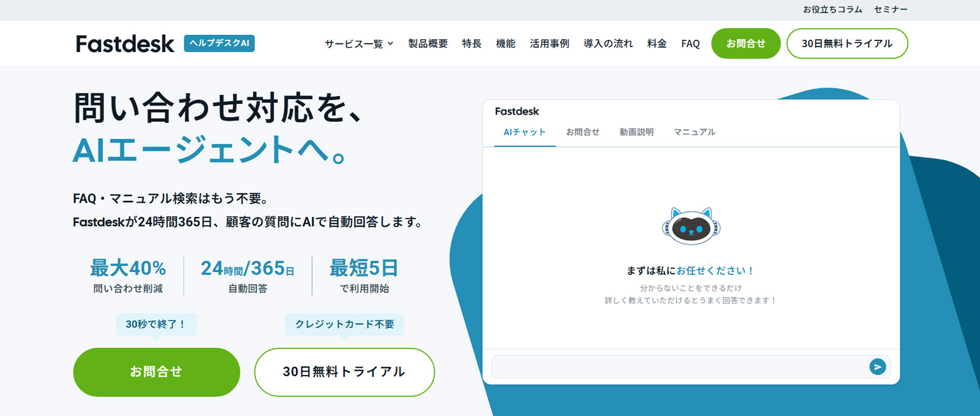This screenshot has height=416, width=980.
Task: Open the お役立ちコラム link at top
Action: (x=832, y=10)
